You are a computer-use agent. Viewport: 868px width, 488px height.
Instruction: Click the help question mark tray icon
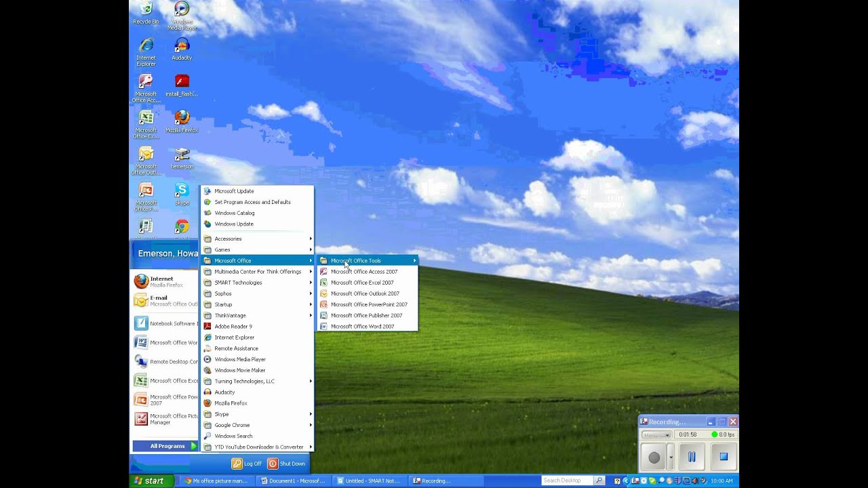[x=617, y=481]
